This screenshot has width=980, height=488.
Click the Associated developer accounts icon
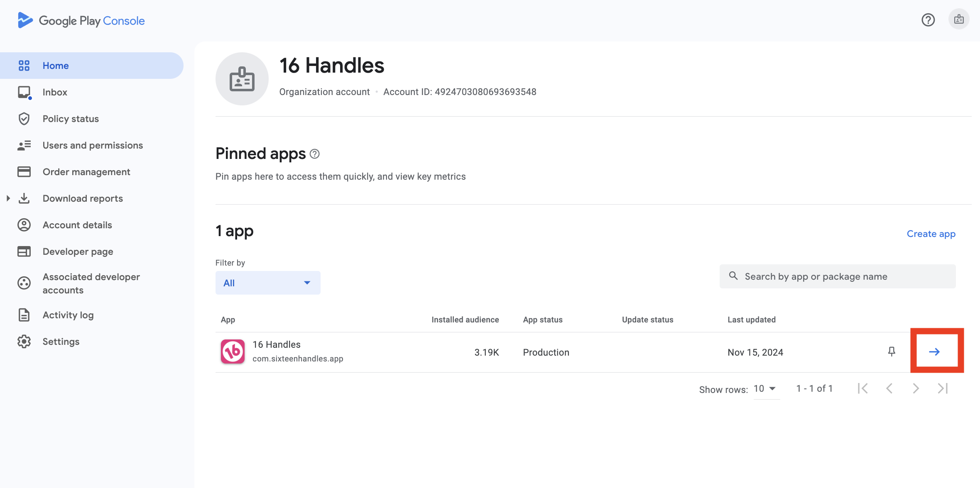click(24, 283)
